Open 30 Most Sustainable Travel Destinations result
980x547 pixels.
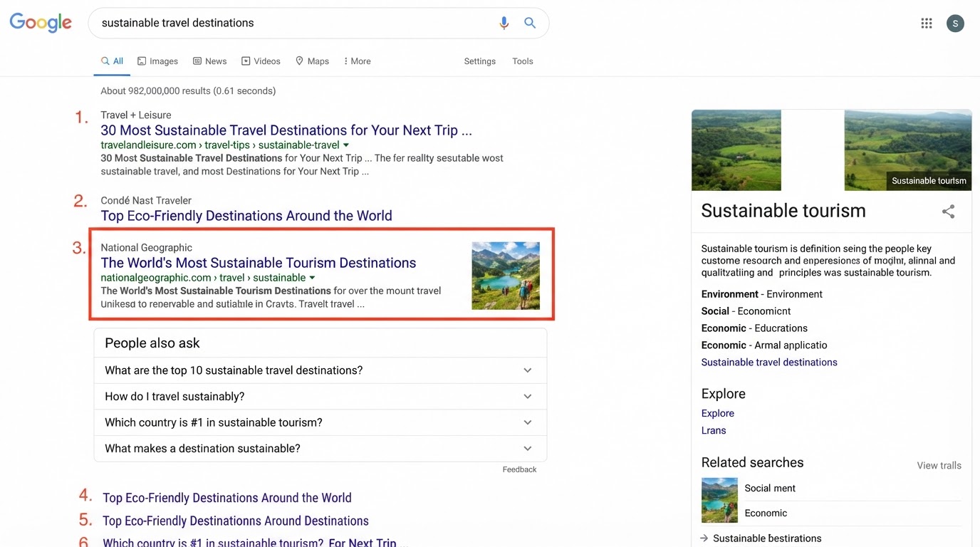(286, 130)
